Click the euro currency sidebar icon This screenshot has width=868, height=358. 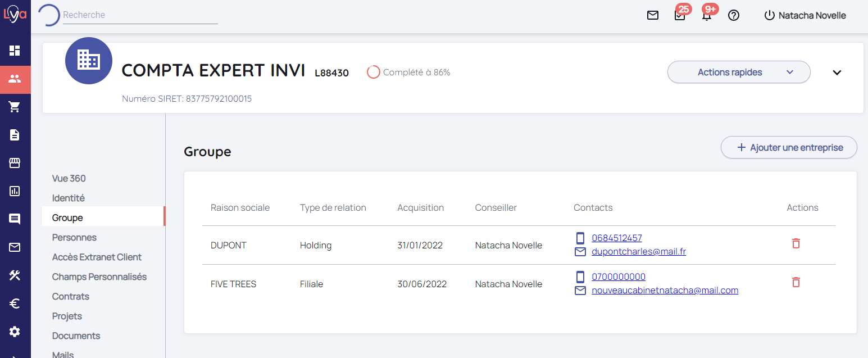pyautogui.click(x=15, y=303)
